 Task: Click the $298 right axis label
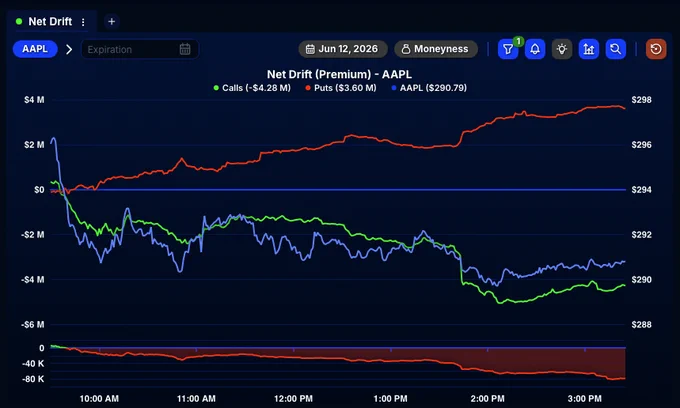tap(641, 100)
